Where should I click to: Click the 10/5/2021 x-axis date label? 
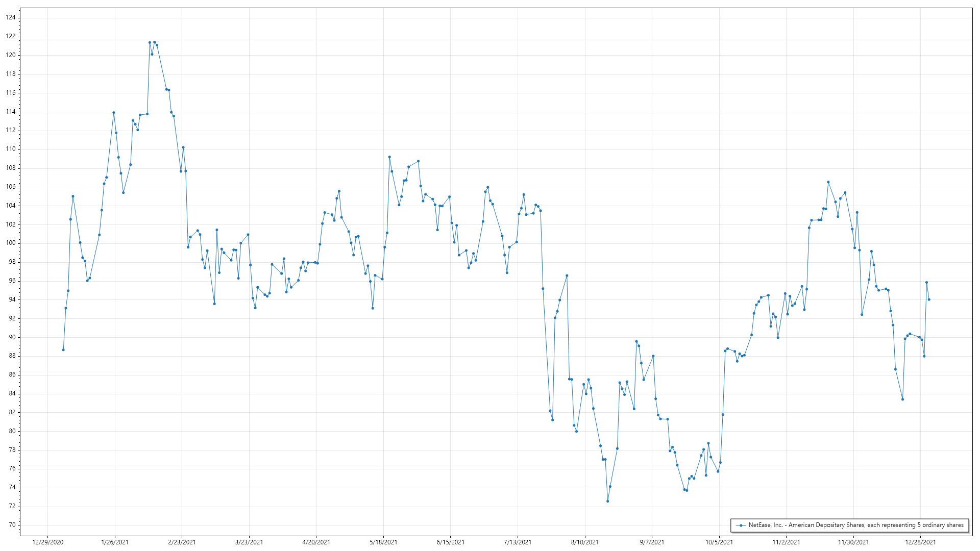coord(719,542)
